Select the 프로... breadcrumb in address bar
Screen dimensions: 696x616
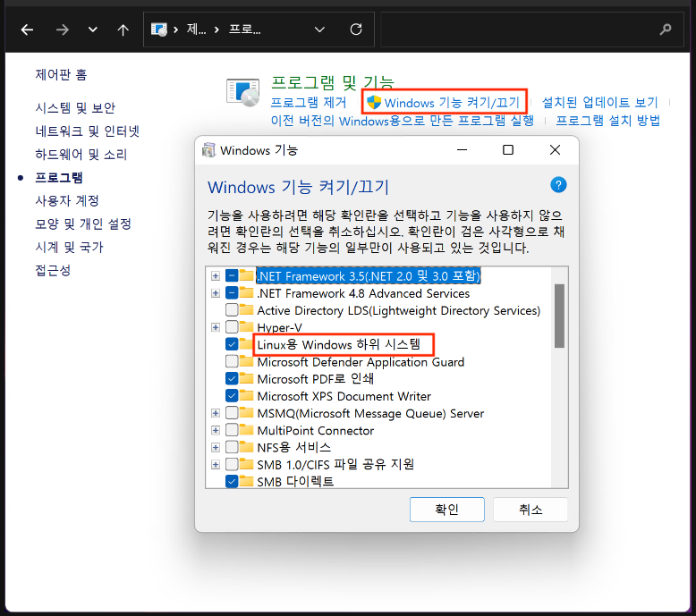point(244,30)
